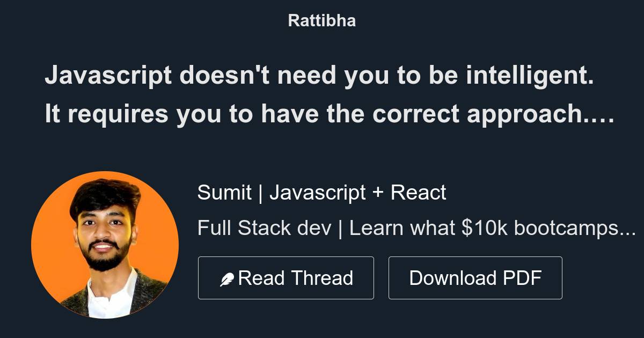Select the Read Thread label text

pyautogui.click(x=296, y=278)
